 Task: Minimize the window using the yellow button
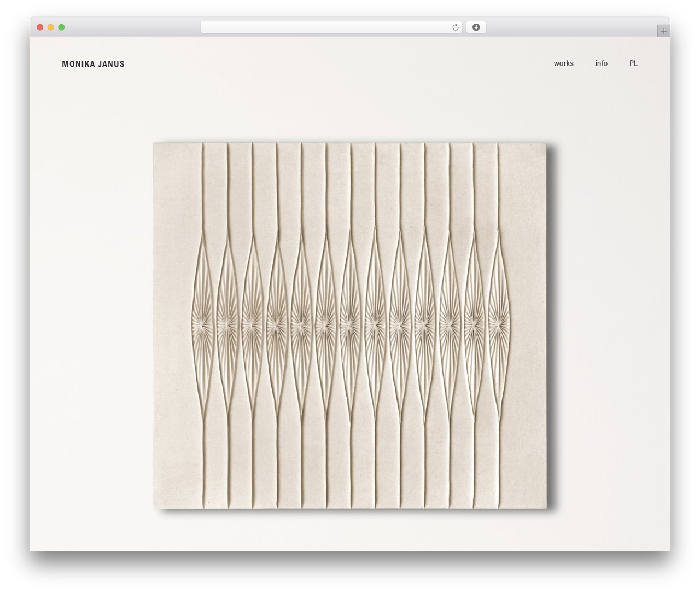(50, 27)
